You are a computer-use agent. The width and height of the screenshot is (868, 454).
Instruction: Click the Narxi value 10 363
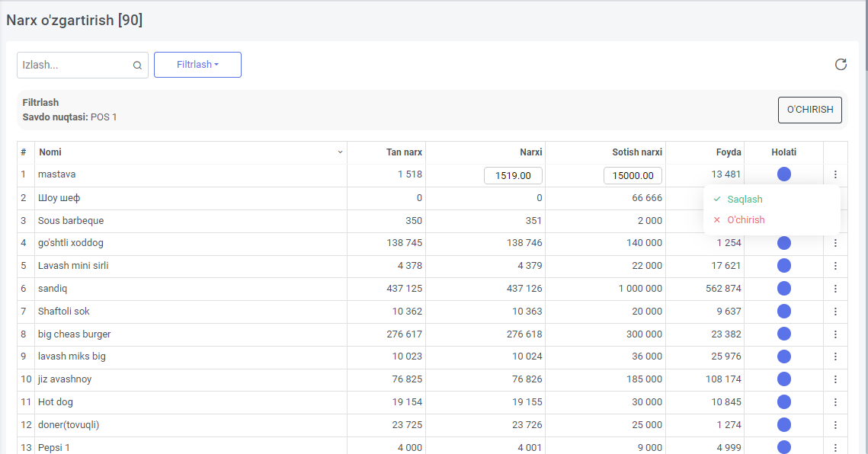click(x=527, y=311)
